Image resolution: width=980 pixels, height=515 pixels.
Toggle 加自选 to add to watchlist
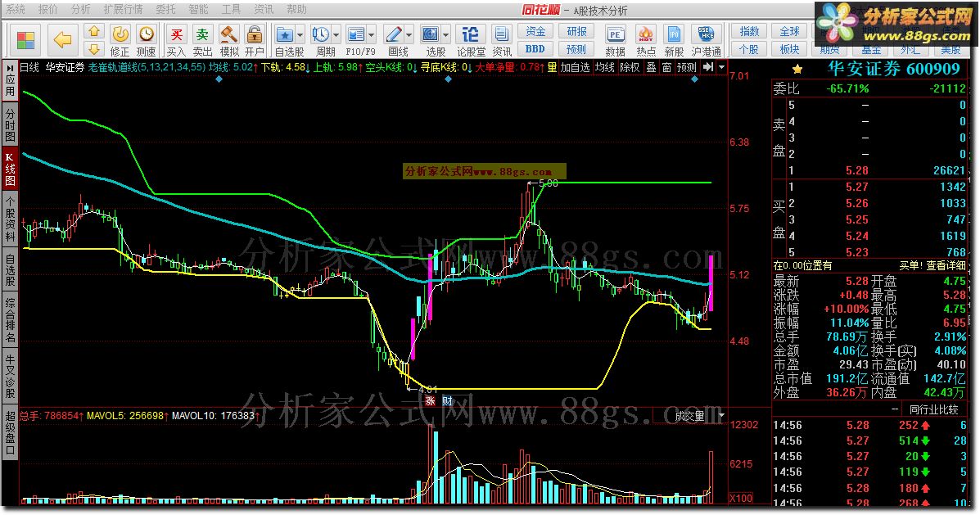[575, 67]
